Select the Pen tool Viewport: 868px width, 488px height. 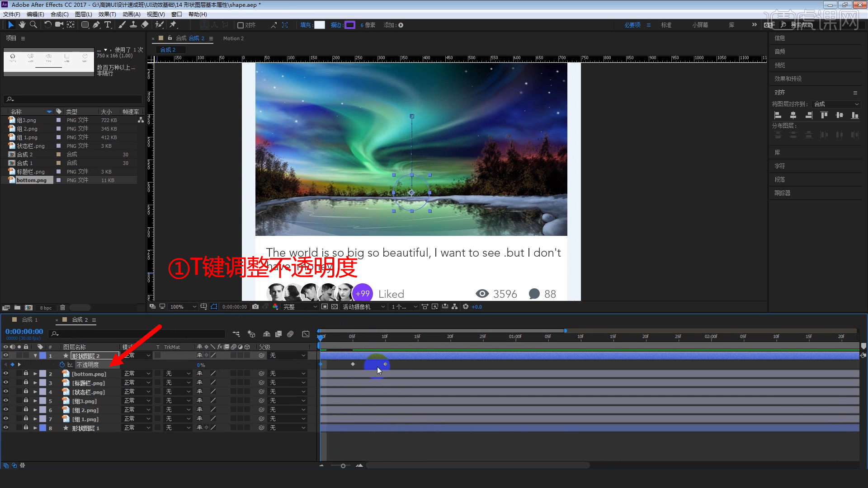(x=96, y=25)
